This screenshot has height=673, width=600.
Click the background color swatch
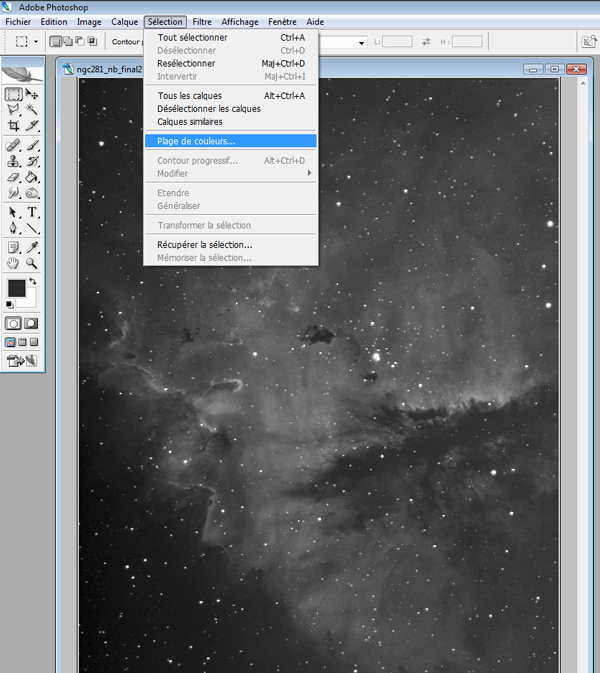click(x=29, y=301)
